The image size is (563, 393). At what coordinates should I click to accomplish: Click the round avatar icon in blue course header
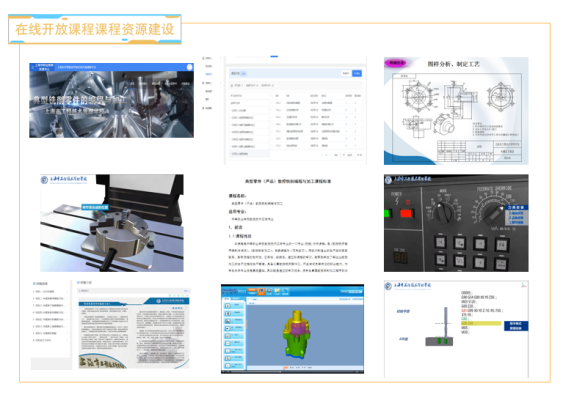click(190, 67)
